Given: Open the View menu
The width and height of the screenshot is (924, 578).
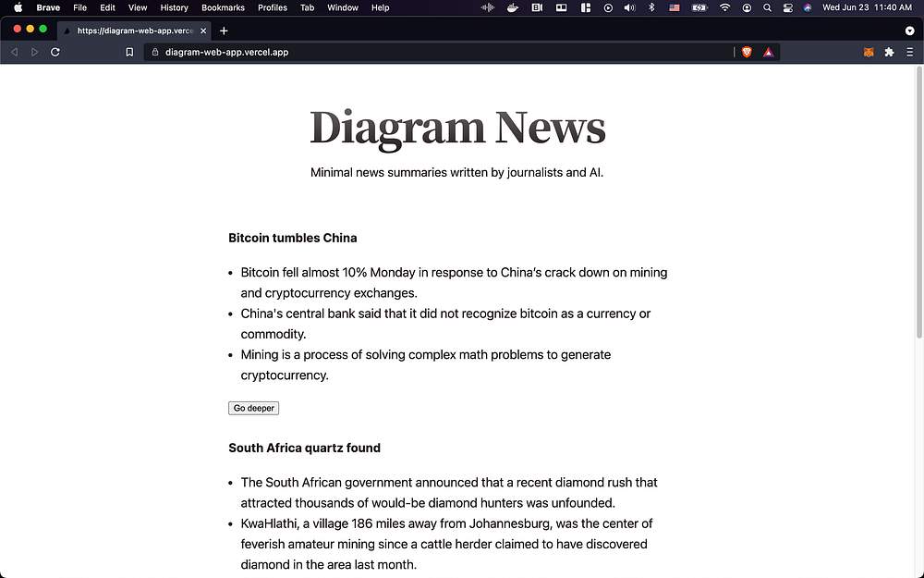Looking at the screenshot, I should click(x=138, y=7).
